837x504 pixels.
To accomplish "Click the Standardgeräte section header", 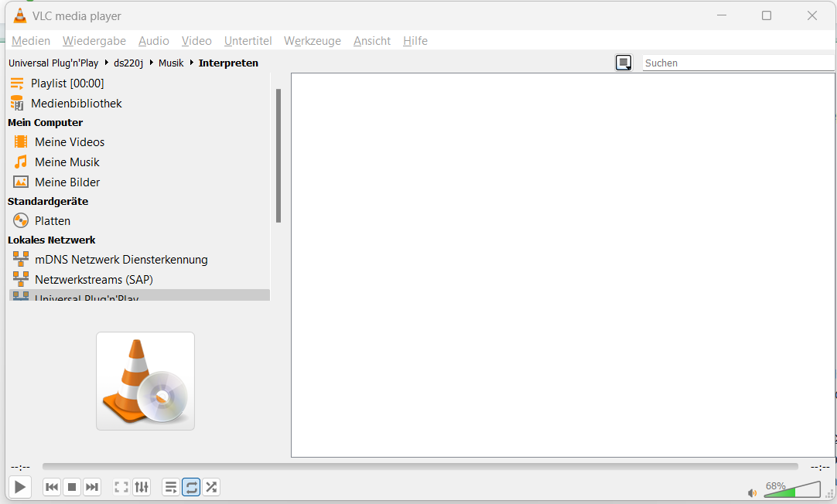I will [48, 202].
